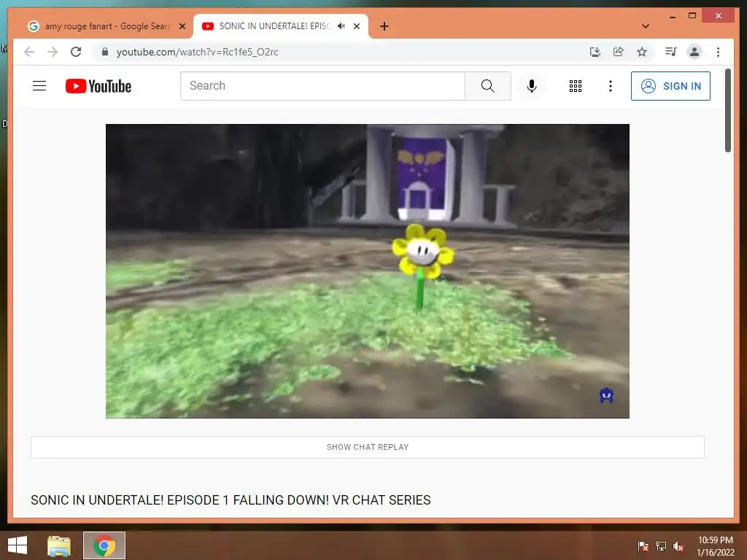747x560 pixels.
Task: Open File Explorer from taskbar
Action: 59,545
